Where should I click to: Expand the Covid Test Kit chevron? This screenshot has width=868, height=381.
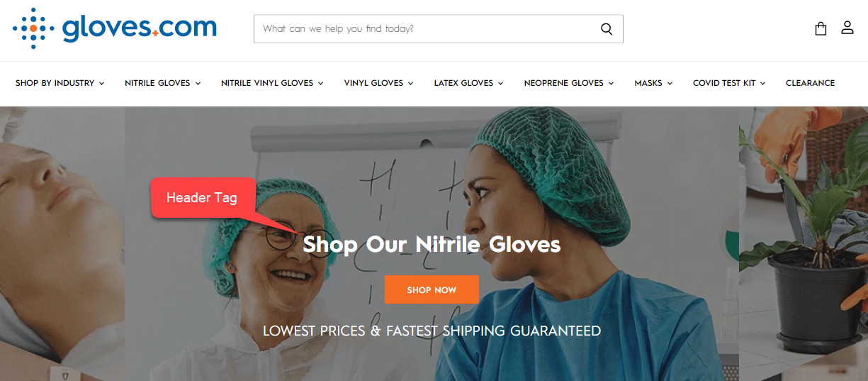[763, 84]
